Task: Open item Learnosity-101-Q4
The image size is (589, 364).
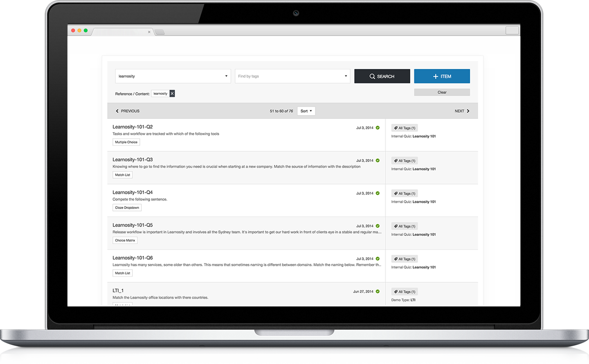Action: coord(133,192)
